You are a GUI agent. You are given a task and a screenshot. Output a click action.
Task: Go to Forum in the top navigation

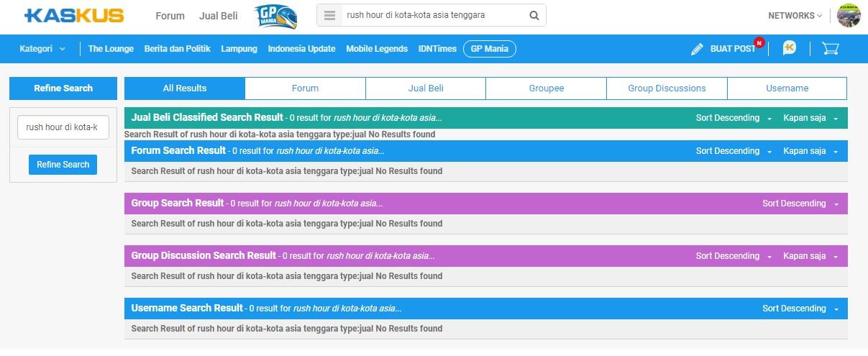click(170, 15)
